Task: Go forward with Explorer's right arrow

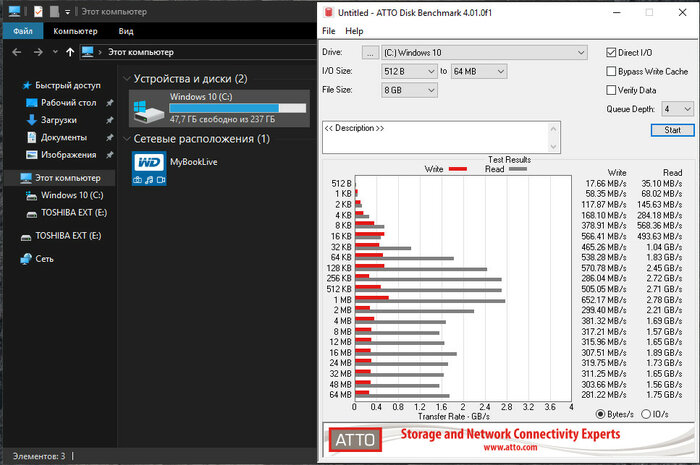Action: (x=38, y=52)
